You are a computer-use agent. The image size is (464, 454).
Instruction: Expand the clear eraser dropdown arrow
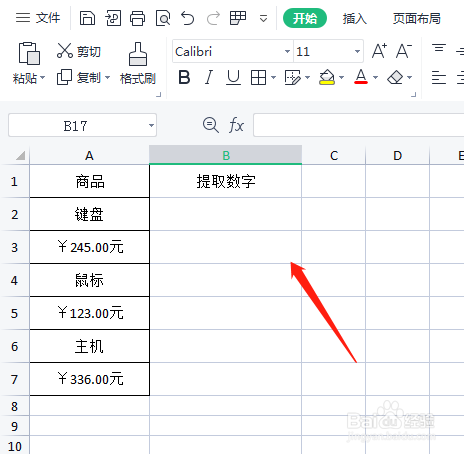410,78
